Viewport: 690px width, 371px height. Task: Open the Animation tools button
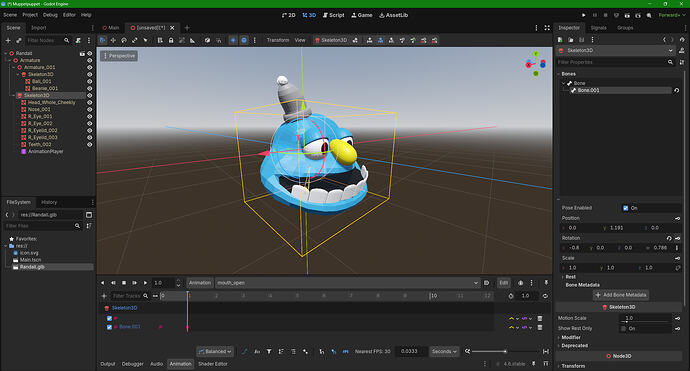pyautogui.click(x=200, y=283)
